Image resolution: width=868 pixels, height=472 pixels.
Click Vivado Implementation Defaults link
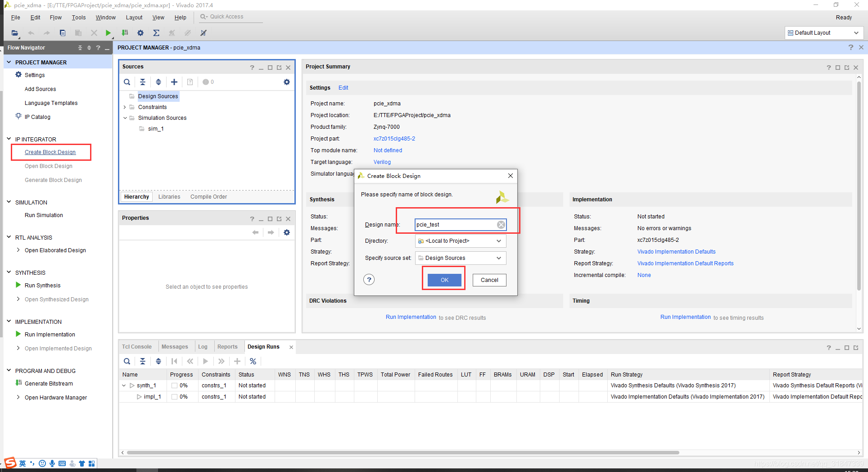click(676, 252)
